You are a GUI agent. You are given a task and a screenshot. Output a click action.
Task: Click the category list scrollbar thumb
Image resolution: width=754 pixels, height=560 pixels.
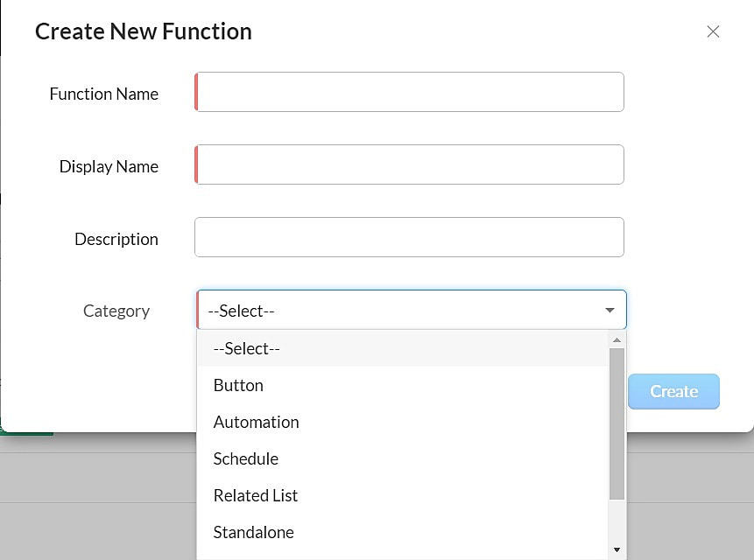pyautogui.click(x=617, y=423)
